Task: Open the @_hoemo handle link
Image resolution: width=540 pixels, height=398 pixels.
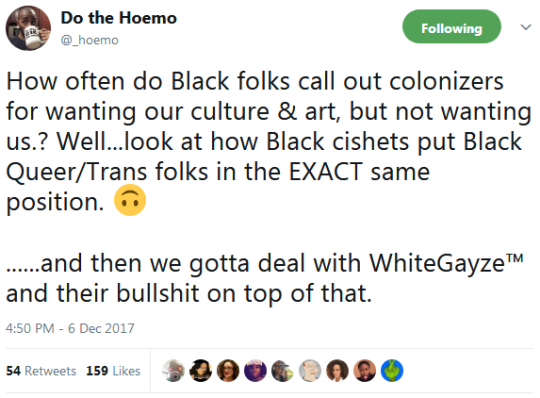Action: tap(90, 40)
